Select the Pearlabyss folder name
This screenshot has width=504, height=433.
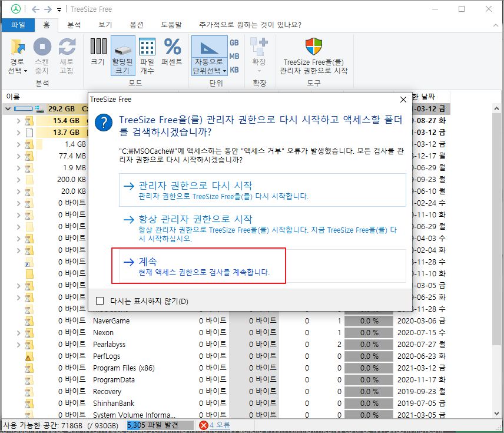point(110,345)
